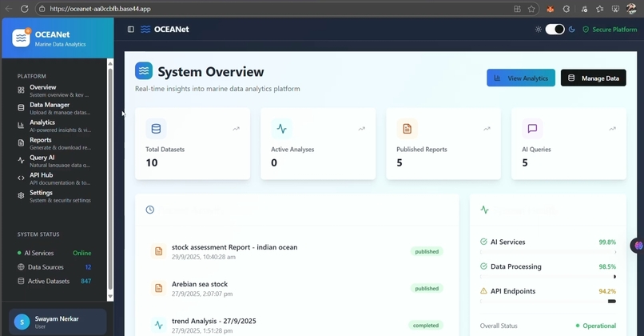The image size is (644, 336).
Task: Click the Overview grid icon
Action: click(x=21, y=90)
